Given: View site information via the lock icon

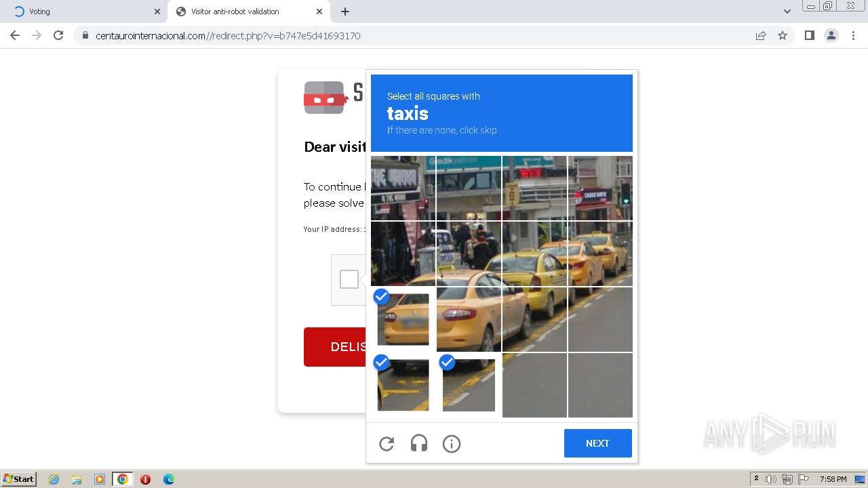Looking at the screenshot, I should tap(85, 36).
